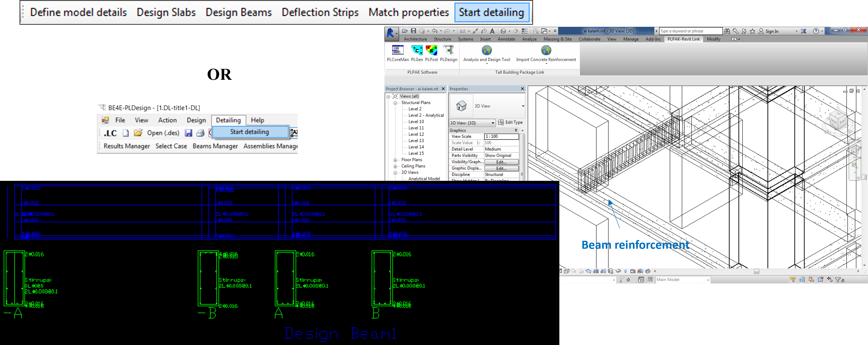Screen dimensions: 868x345
Task: Toggle Select Pinned Elements in status bar
Action: [x=811, y=280]
